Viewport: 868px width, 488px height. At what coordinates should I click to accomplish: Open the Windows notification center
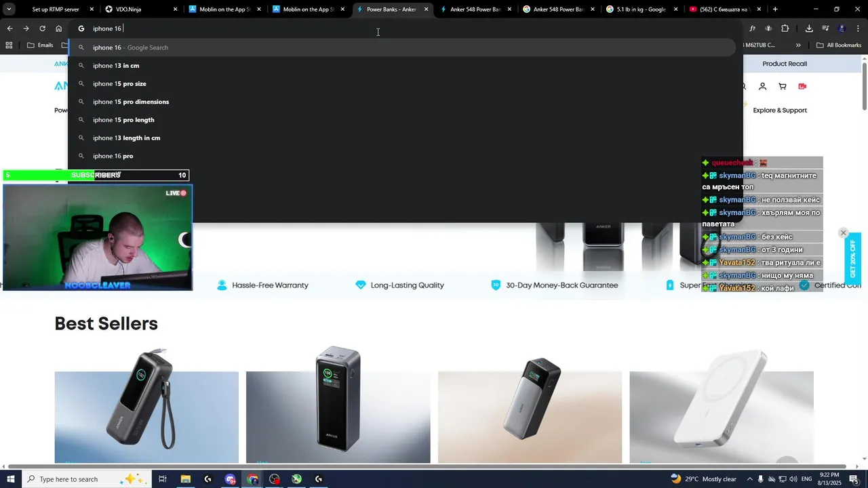click(x=854, y=479)
